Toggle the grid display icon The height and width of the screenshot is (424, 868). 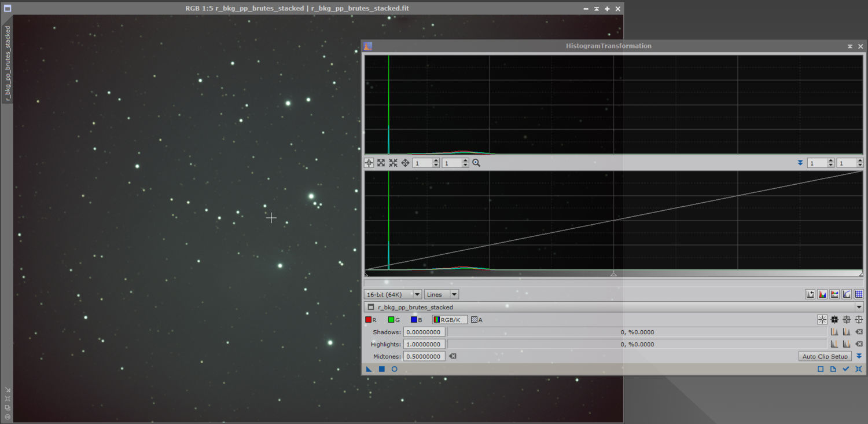[859, 294]
